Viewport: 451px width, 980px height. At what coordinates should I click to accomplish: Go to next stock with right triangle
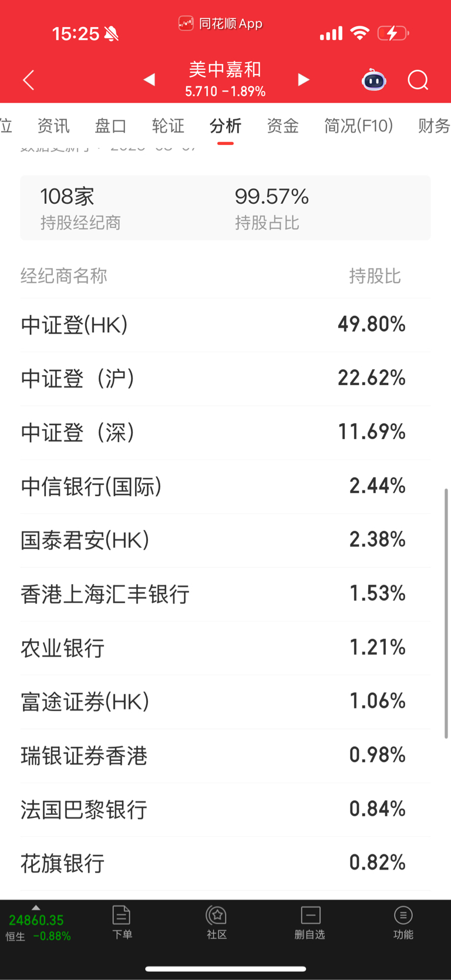pos(303,80)
